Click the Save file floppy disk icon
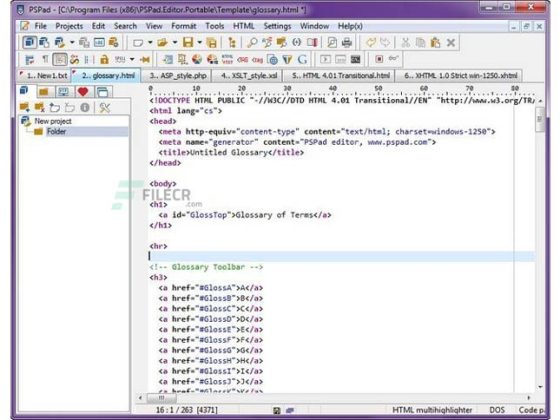Image resolution: width=560 pixels, height=420 pixels. 188,42
